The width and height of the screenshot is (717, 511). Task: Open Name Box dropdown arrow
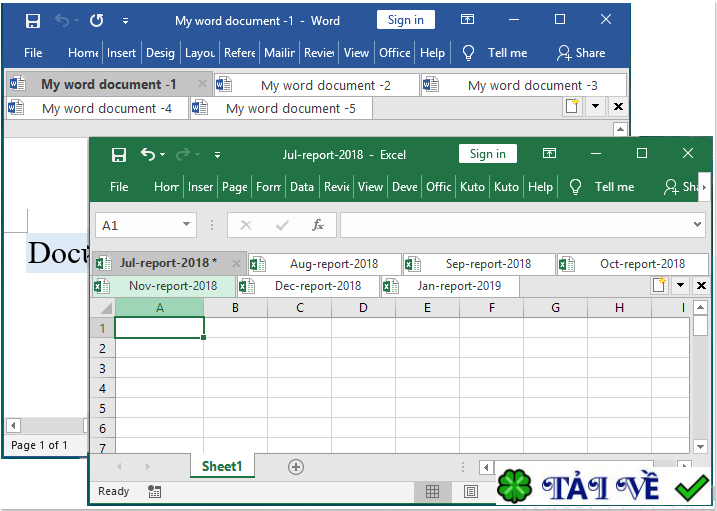tap(186, 224)
